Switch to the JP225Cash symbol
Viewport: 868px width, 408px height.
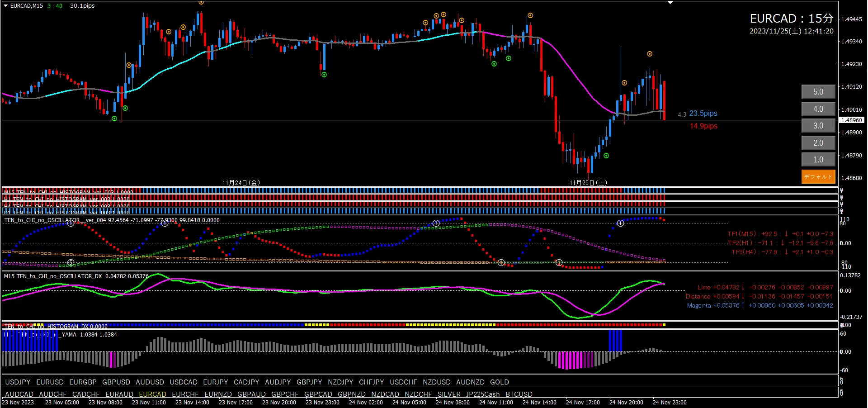483,394
